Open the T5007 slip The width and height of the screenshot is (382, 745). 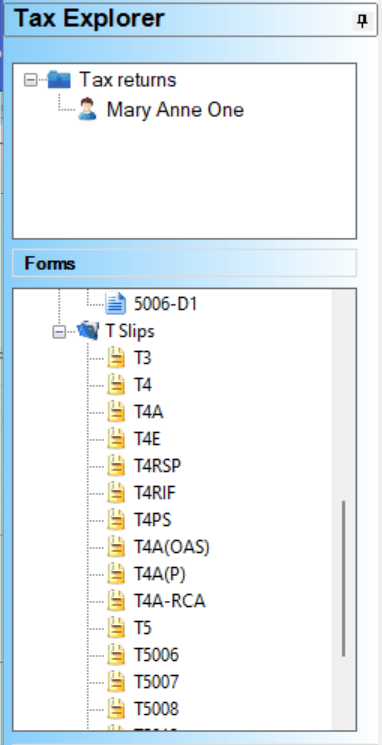pos(156,682)
